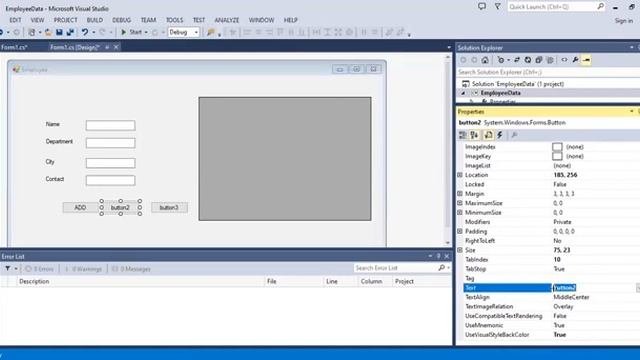Open the PROJECT menu

pos(65,20)
